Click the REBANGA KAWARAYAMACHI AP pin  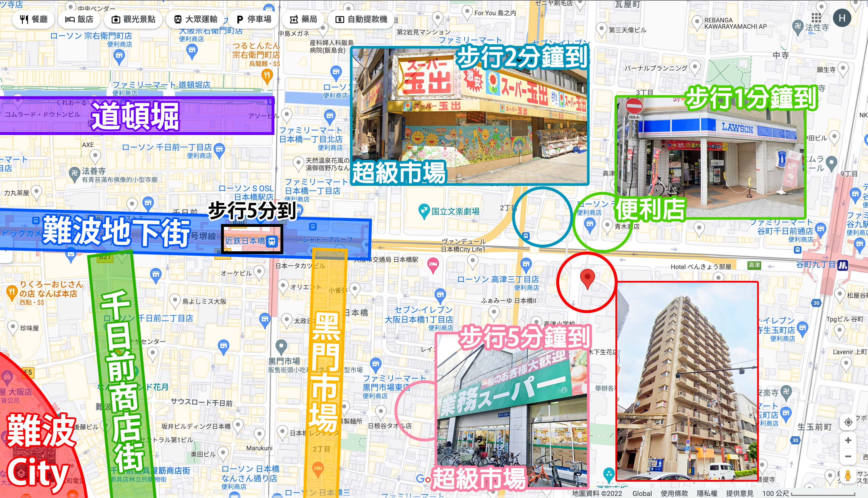click(x=697, y=23)
